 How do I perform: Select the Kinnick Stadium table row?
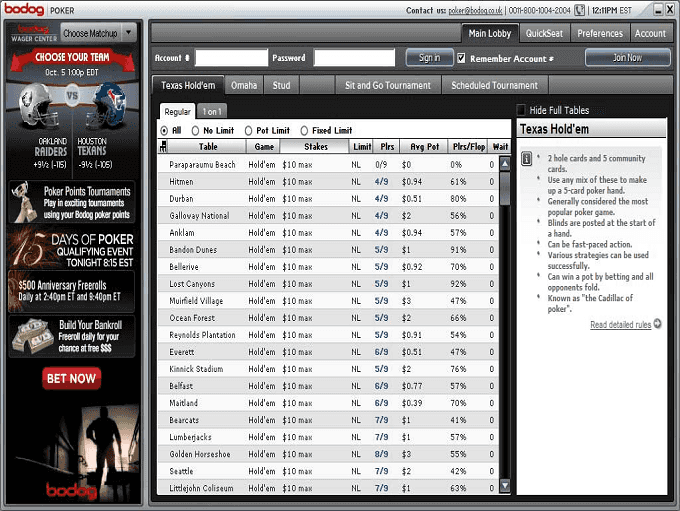coord(328,369)
